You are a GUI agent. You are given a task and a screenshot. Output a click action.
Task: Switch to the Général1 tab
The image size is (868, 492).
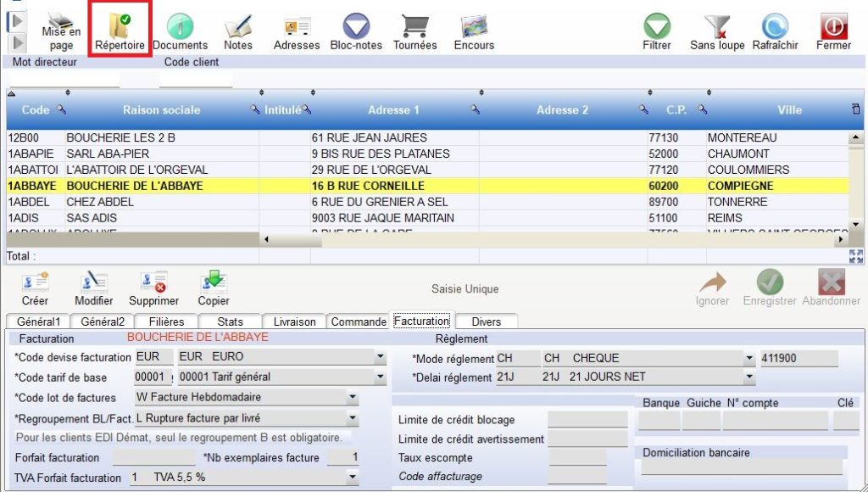point(39,321)
